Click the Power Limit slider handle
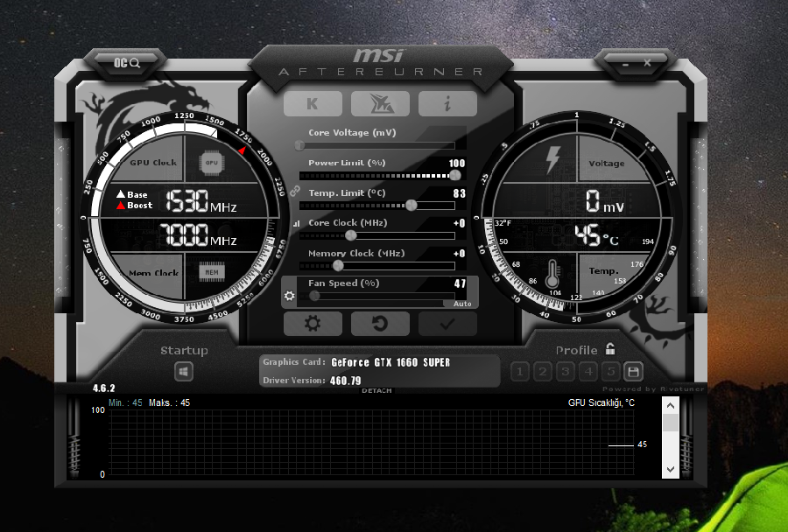The image size is (788, 532). (x=454, y=175)
